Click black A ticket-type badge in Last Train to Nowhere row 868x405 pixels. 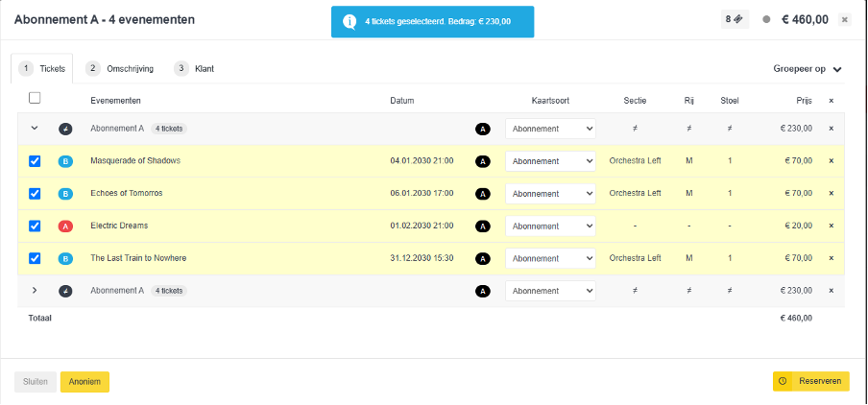483,258
